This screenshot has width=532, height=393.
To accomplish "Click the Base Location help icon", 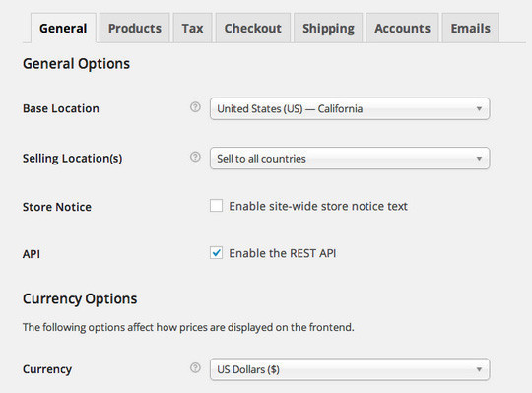I will pyautogui.click(x=195, y=107).
